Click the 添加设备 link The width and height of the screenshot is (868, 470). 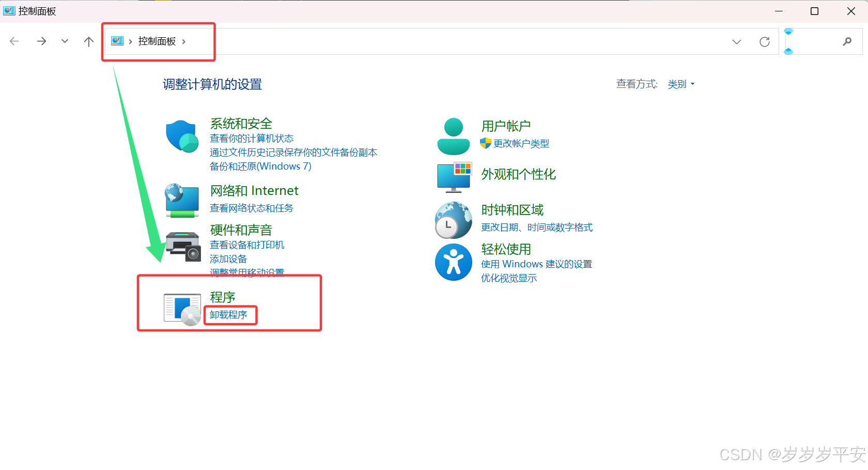tap(228, 259)
